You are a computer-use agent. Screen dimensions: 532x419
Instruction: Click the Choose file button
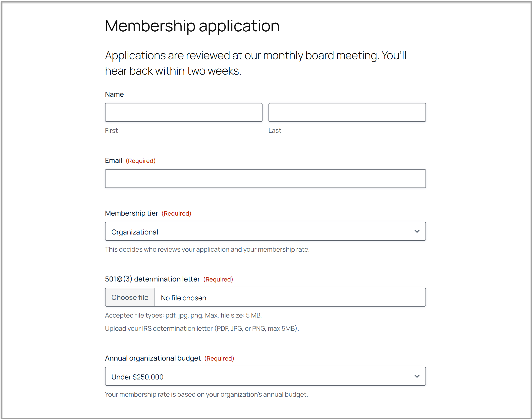130,297
